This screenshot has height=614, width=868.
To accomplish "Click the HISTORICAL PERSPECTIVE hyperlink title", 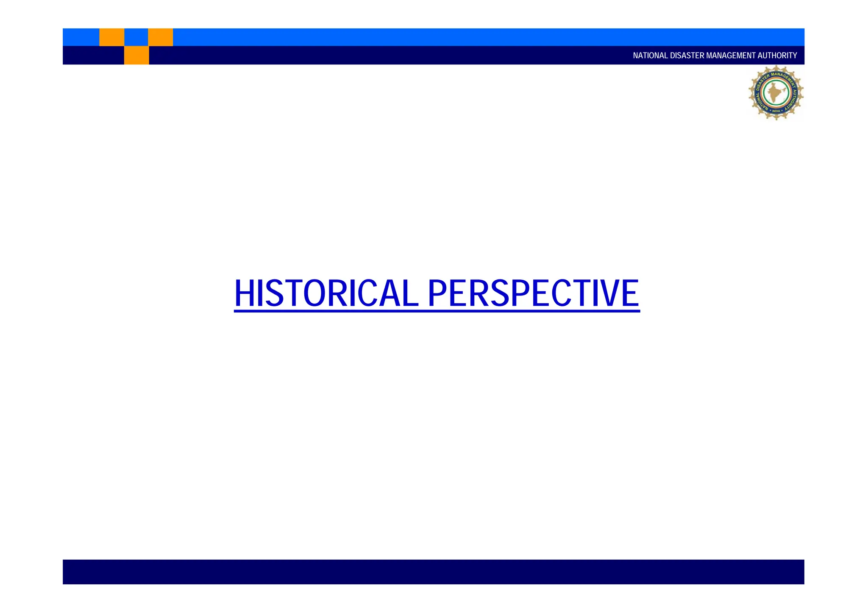I will (x=437, y=293).
